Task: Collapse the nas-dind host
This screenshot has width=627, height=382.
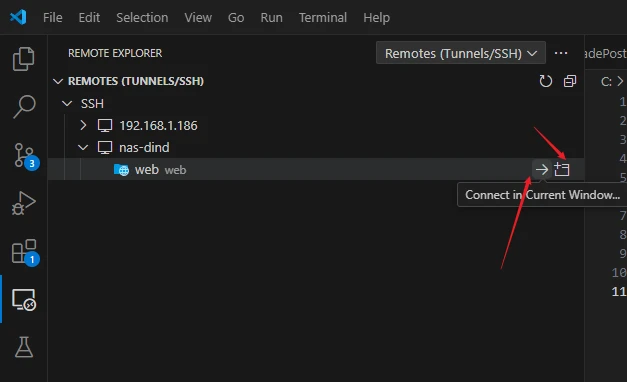Action: pos(83,147)
